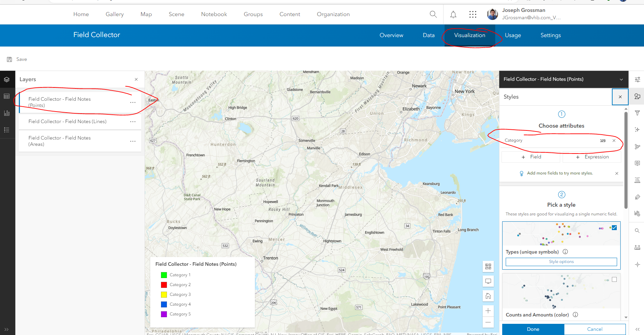The width and height of the screenshot is (644, 335).
Task: Select the filter icon on the right sidebar
Action: (638, 113)
